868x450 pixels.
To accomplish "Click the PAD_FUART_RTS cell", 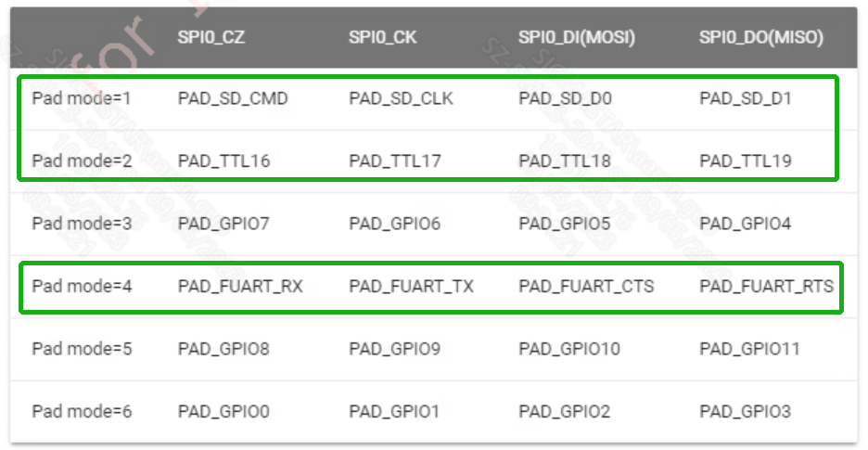I will 767,287.
